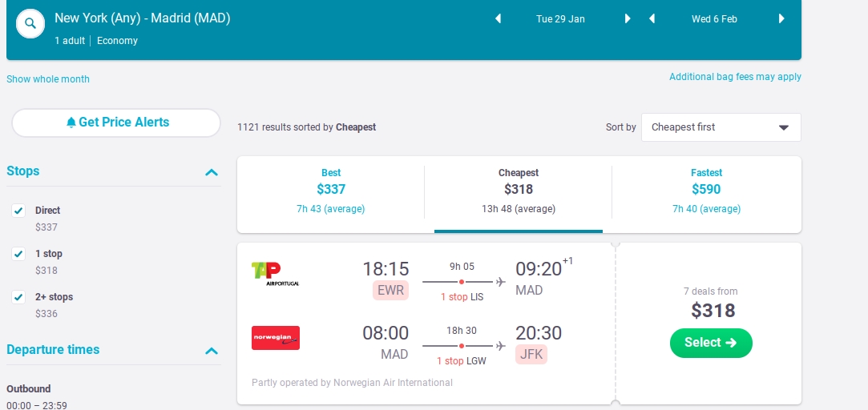Click the bell icon for price alerts
This screenshot has width=868, height=410.
tap(71, 123)
